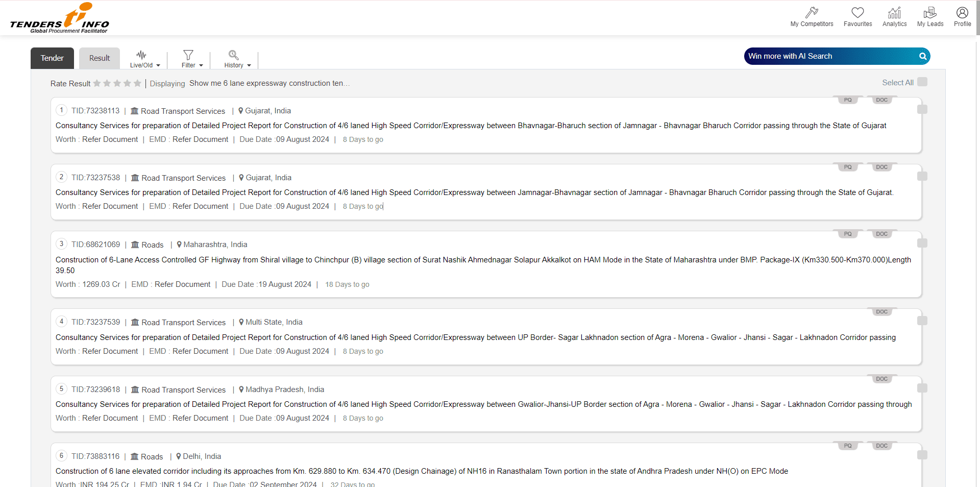Viewport: 980px width, 487px height.
Task: Open the Analytics chart icon
Action: (x=894, y=13)
